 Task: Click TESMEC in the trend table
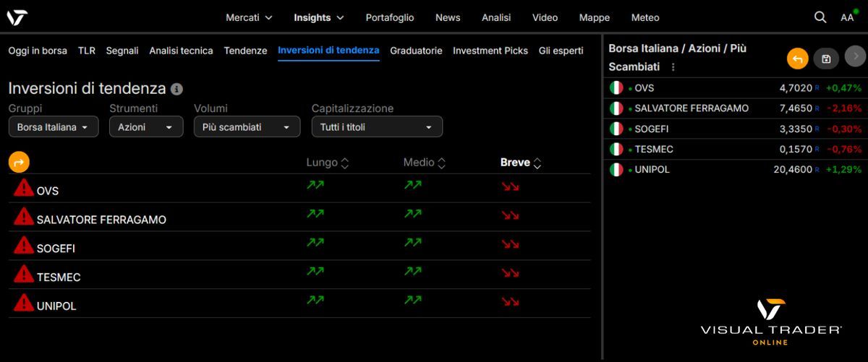click(x=59, y=277)
